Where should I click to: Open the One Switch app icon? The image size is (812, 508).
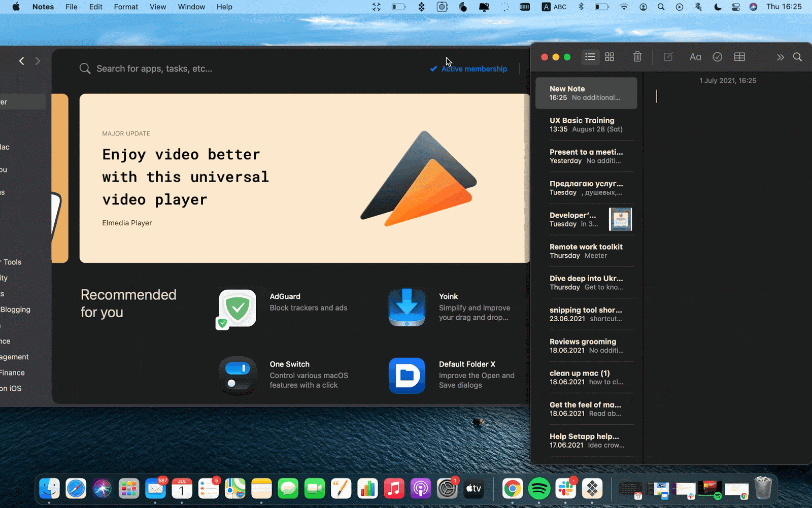238,376
